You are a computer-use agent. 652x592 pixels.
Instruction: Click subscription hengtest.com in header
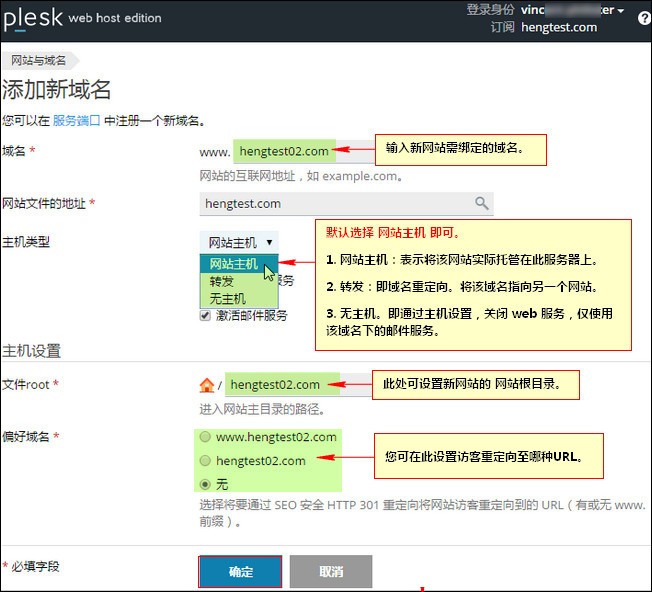point(559,27)
